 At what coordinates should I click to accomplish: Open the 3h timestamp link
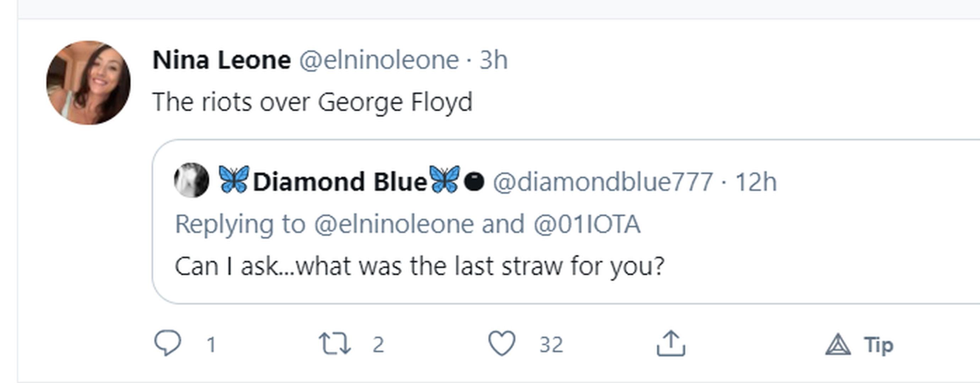point(493,60)
